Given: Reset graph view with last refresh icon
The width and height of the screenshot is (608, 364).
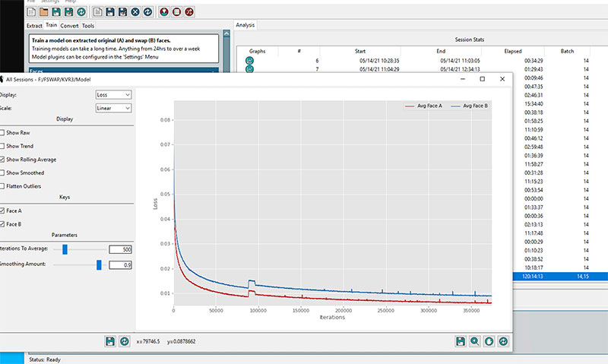Looking at the screenshot, I should click(x=503, y=341).
